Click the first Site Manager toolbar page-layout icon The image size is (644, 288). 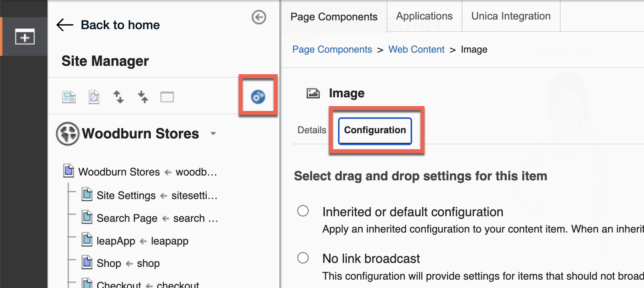click(x=69, y=97)
